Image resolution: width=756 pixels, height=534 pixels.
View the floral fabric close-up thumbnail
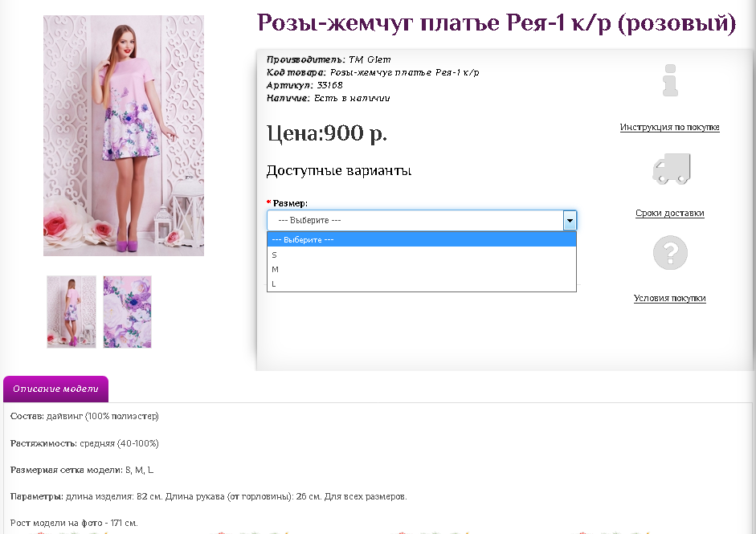pyautogui.click(x=127, y=312)
